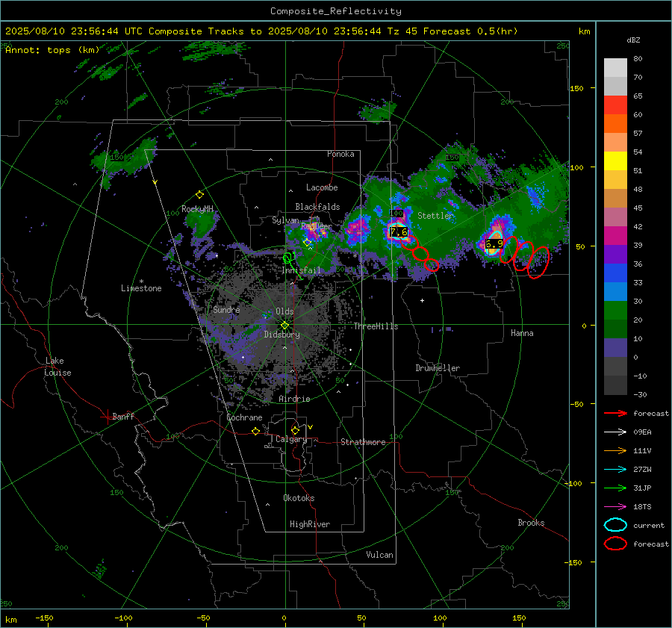672x628 pixels.
Task: Select the magenta 42-39 dBZ color swatch
Action: pos(615,236)
